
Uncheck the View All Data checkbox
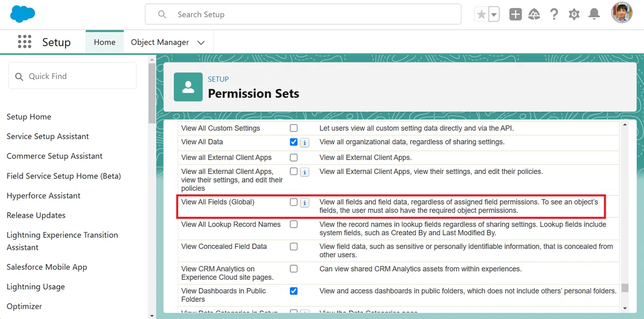coord(294,142)
